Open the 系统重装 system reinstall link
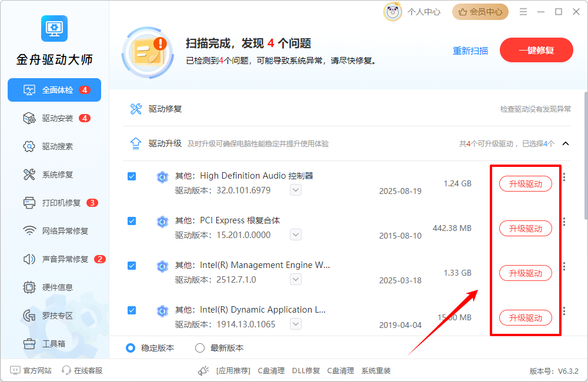 click(x=376, y=370)
